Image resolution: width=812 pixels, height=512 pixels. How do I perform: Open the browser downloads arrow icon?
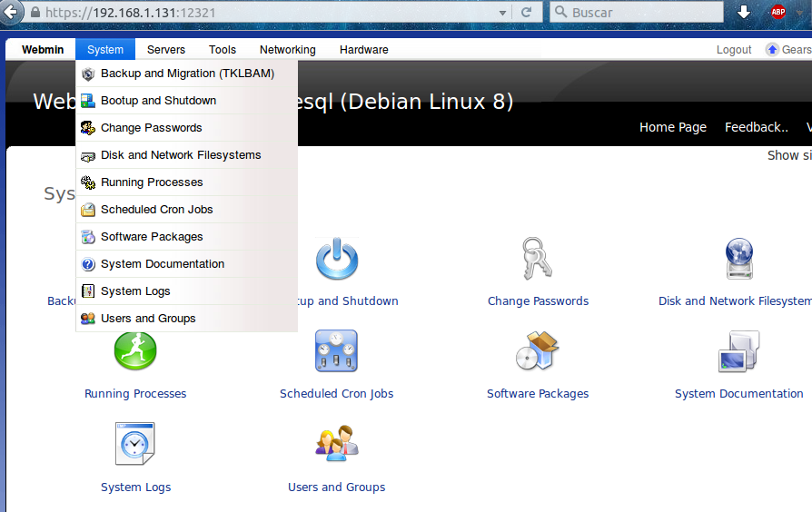[x=743, y=13]
